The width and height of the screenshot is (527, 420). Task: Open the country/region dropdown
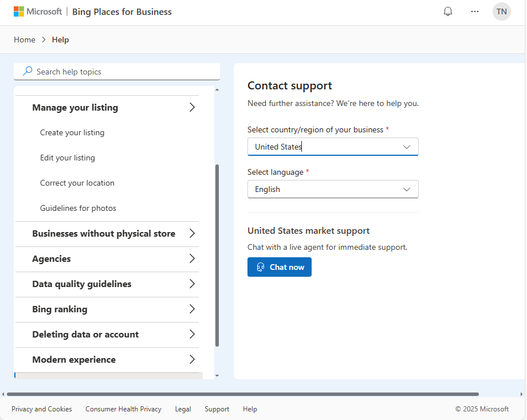(x=333, y=147)
